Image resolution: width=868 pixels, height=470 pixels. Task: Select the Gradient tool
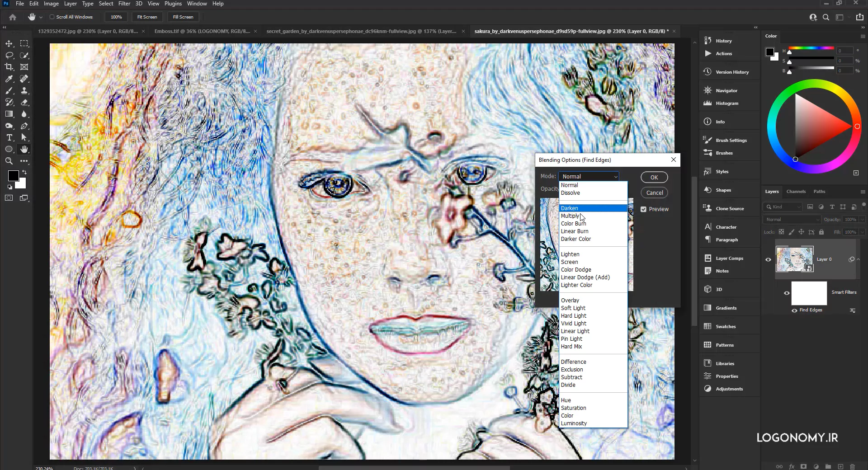pyautogui.click(x=9, y=114)
